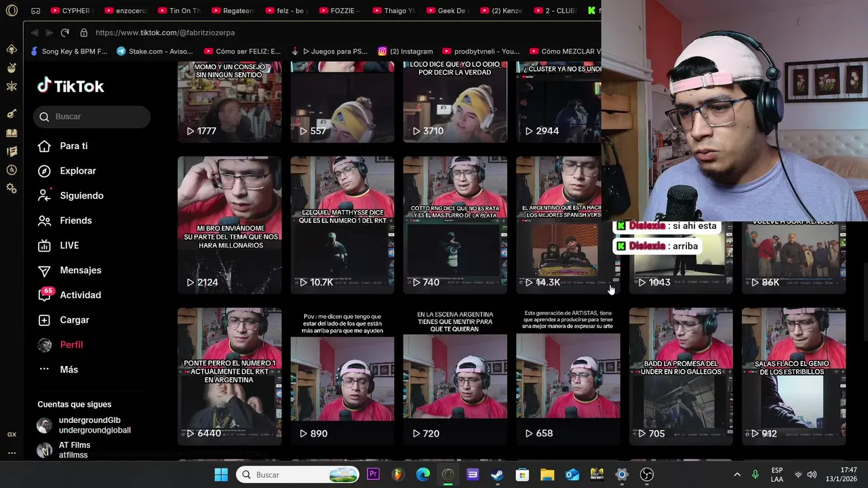This screenshot has height=488, width=868.
Task: Click the skull icon in browser sidebar
Action: (x=12, y=49)
